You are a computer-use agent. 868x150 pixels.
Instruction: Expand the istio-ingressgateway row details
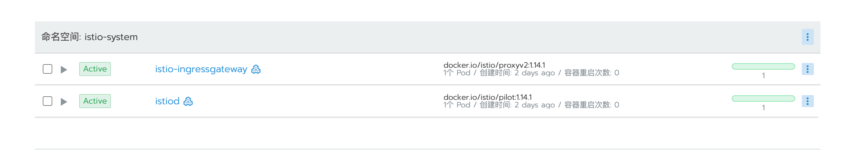[x=64, y=70]
